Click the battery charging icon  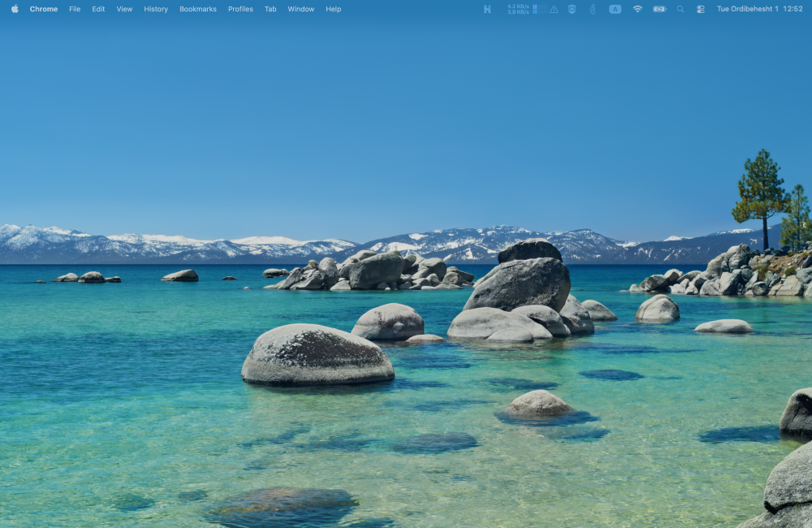[659, 9]
